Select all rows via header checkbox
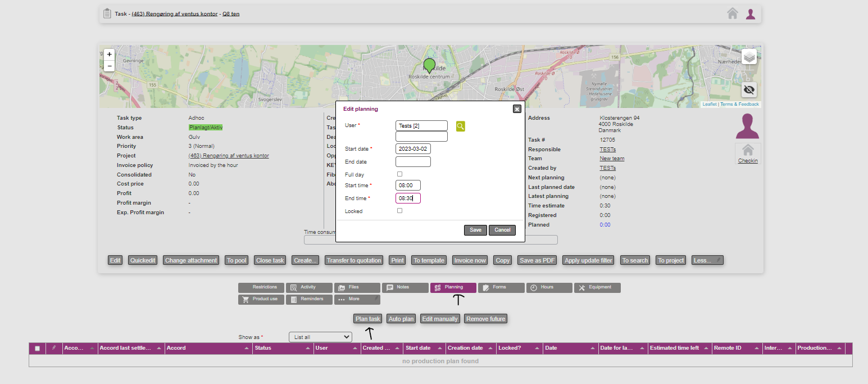The height and width of the screenshot is (384, 868). click(38, 349)
